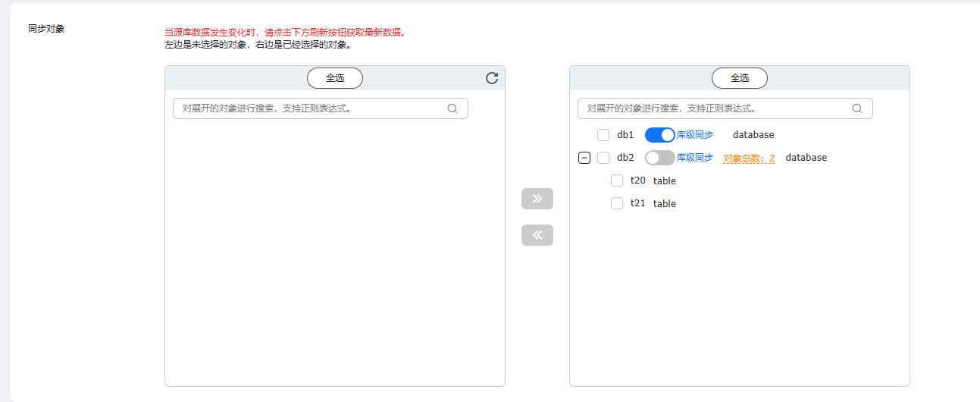The height and width of the screenshot is (402, 980).
Task: Select the t20 table checkbox
Action: point(617,181)
